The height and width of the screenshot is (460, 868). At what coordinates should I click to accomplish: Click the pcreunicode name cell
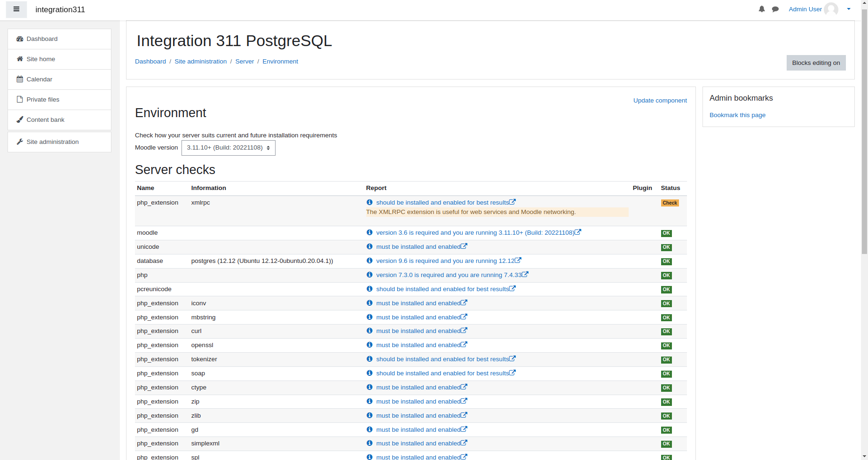tap(154, 289)
